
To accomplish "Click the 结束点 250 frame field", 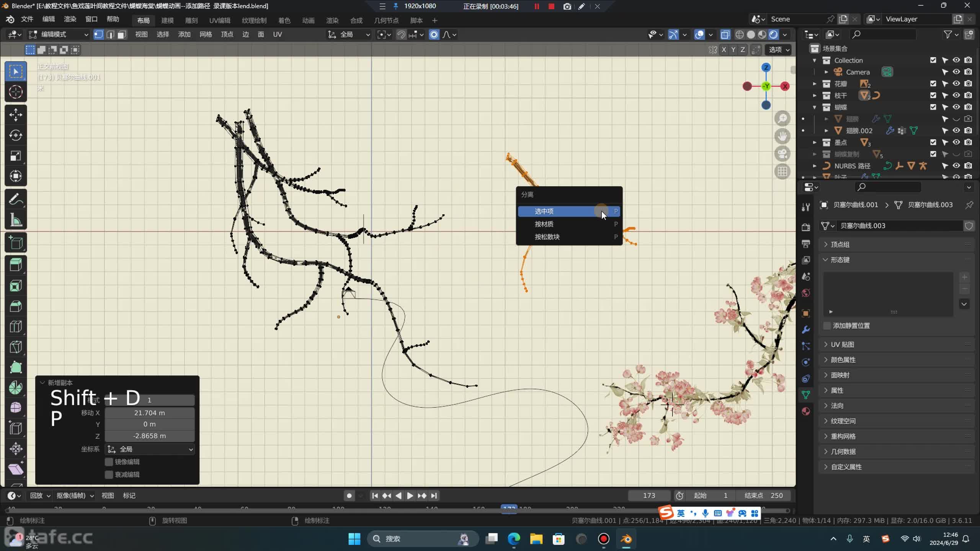I will pos(764,496).
